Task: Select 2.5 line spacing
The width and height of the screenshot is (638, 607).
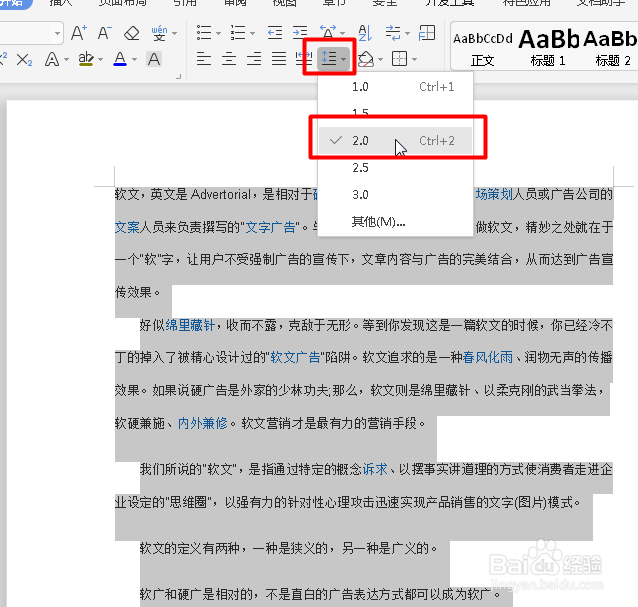Action: (x=395, y=168)
